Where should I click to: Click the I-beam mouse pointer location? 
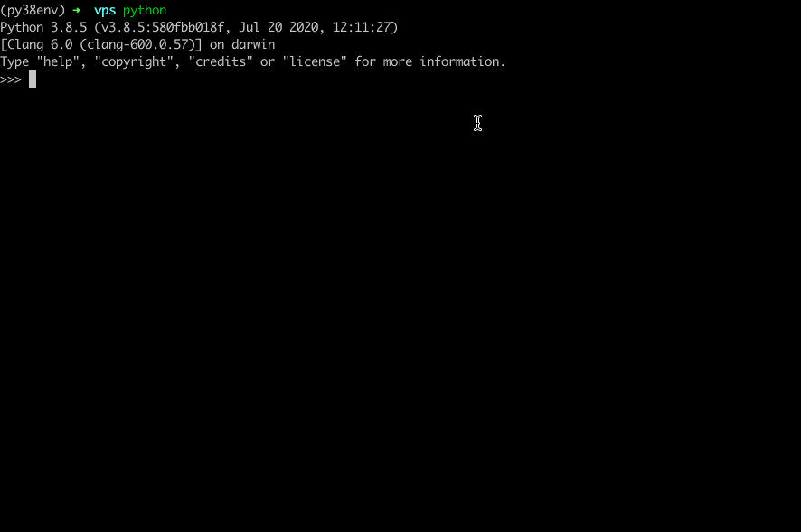click(x=477, y=123)
